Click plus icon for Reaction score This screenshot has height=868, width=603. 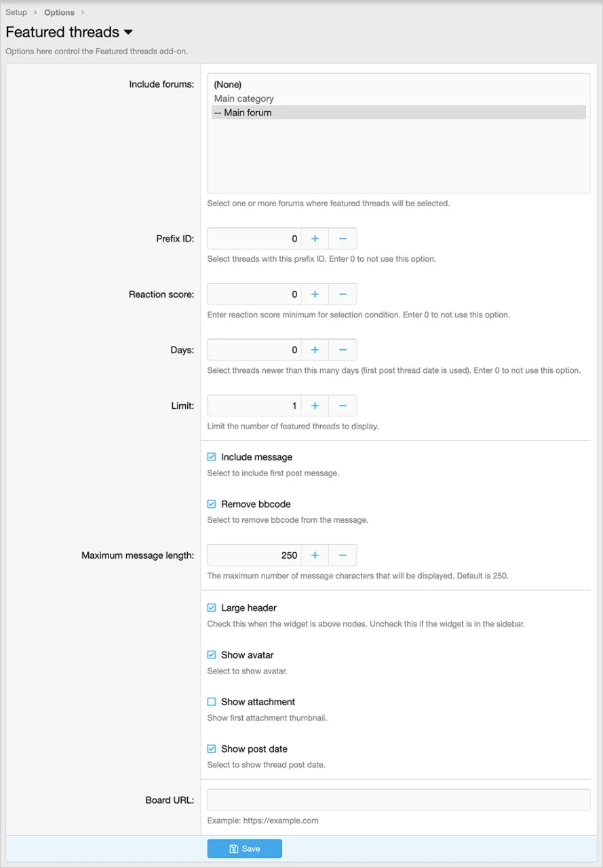coord(315,294)
